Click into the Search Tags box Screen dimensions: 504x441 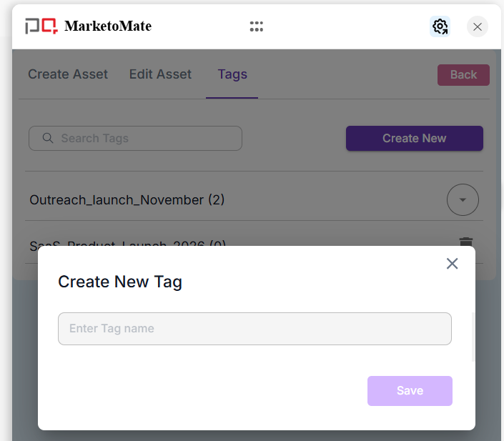point(143,138)
